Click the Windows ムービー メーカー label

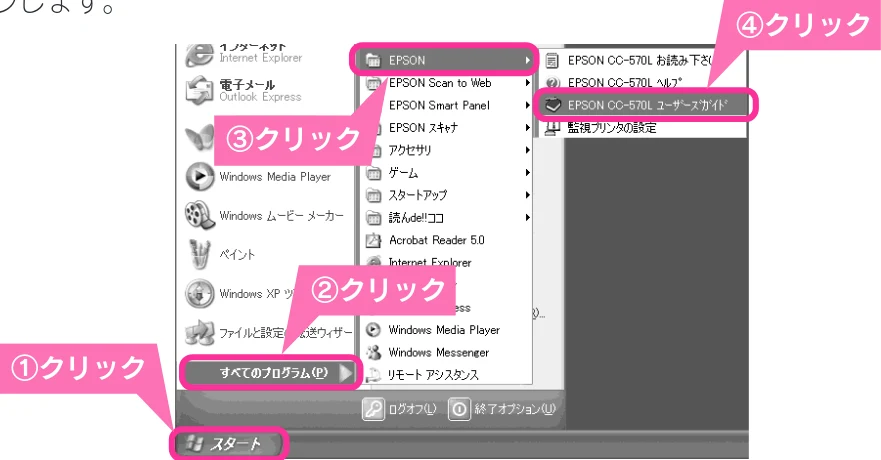click(281, 216)
